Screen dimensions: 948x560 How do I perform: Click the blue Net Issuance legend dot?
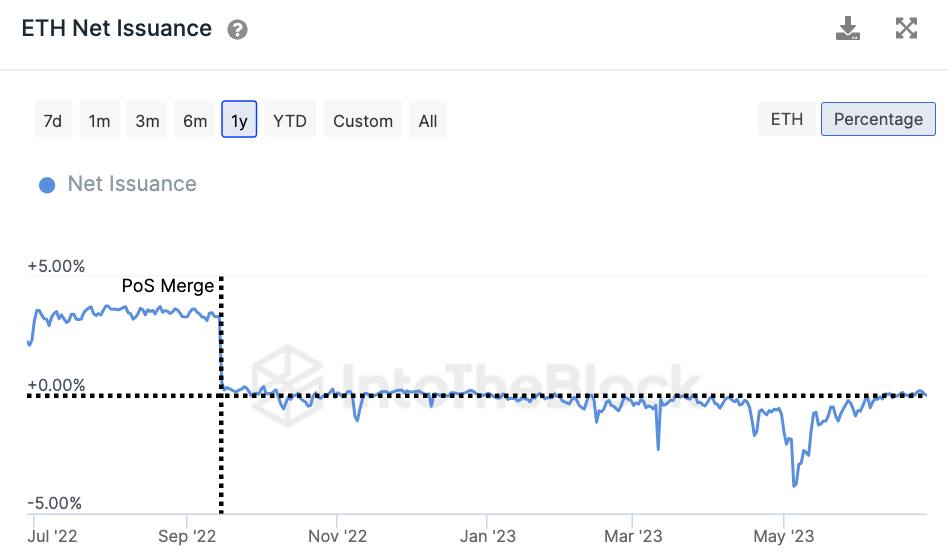click(47, 185)
